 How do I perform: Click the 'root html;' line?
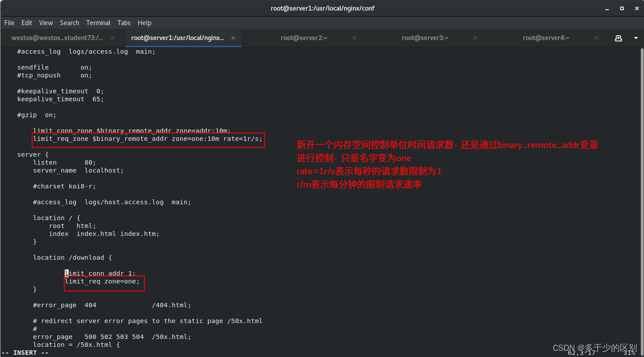[x=72, y=226]
